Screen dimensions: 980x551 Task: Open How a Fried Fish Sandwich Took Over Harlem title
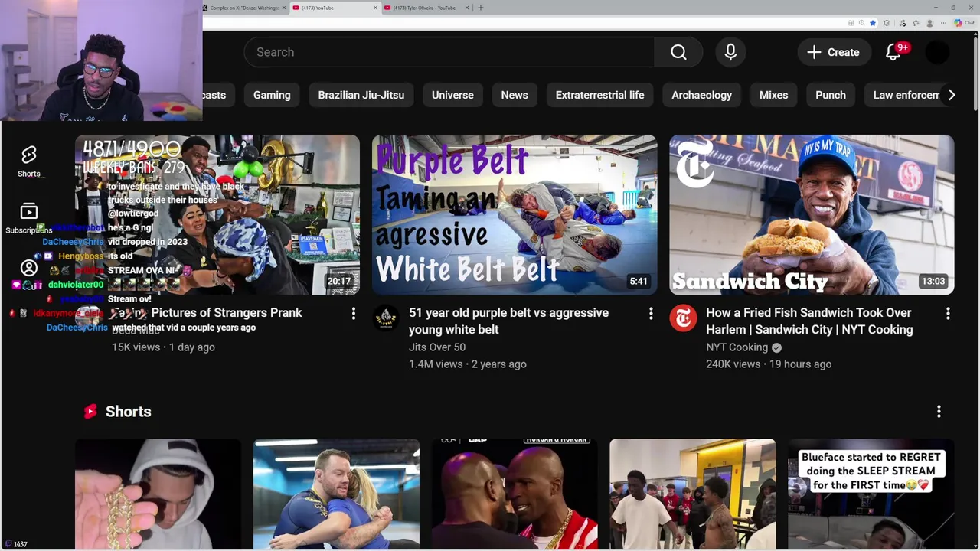pyautogui.click(x=809, y=321)
